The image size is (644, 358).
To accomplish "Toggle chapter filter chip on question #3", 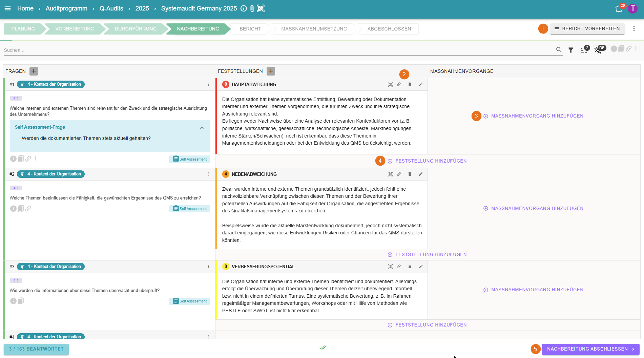I will pos(51,267).
